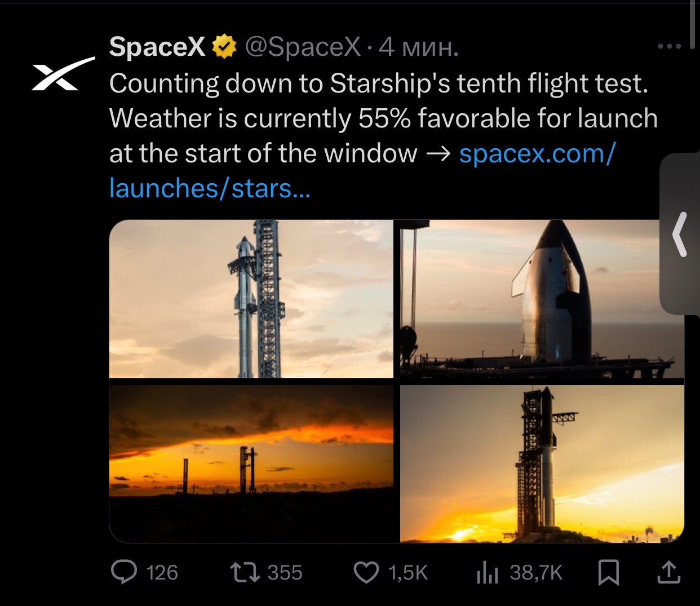Open the post's "4 мин." timestamp
This screenshot has width=700, height=606.
coord(418,47)
